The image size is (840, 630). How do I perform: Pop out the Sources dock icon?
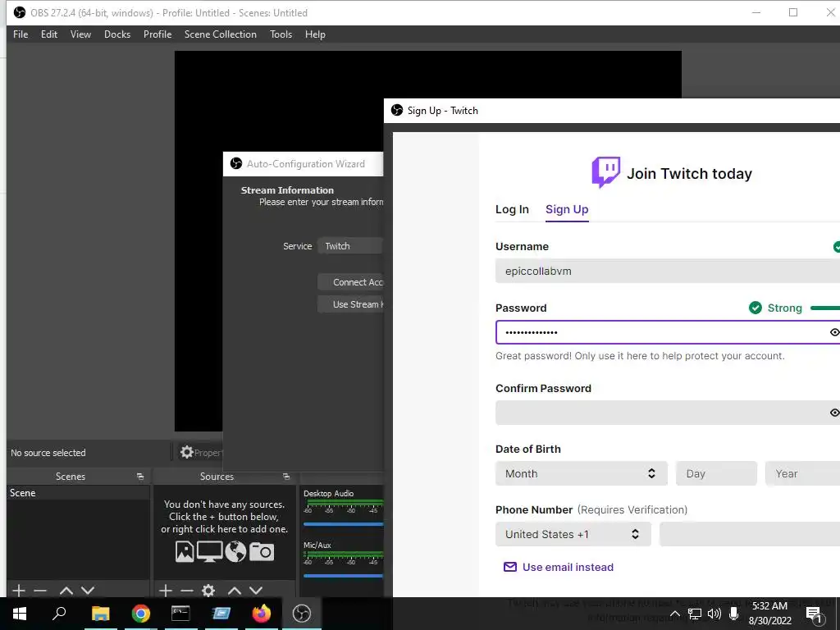[286, 477]
